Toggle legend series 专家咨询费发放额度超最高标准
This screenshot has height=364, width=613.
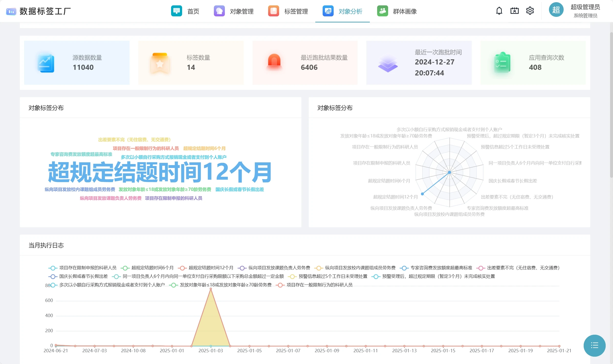click(441, 268)
